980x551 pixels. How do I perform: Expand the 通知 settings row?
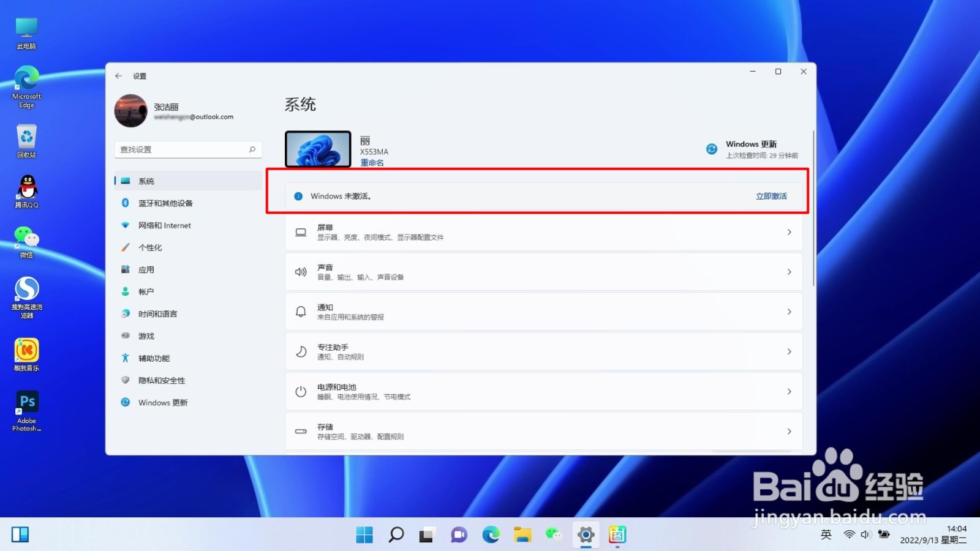pos(543,312)
